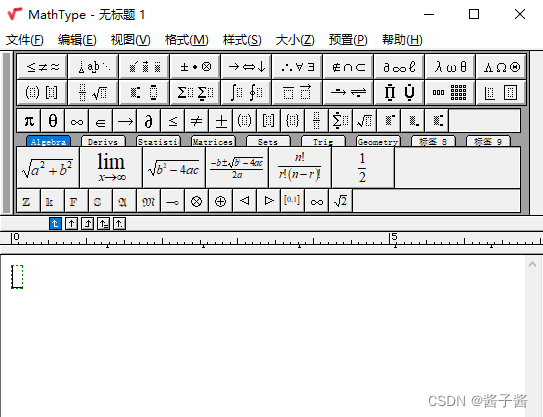Switch to the Trig tab
The height and width of the screenshot is (417, 543).
point(323,141)
